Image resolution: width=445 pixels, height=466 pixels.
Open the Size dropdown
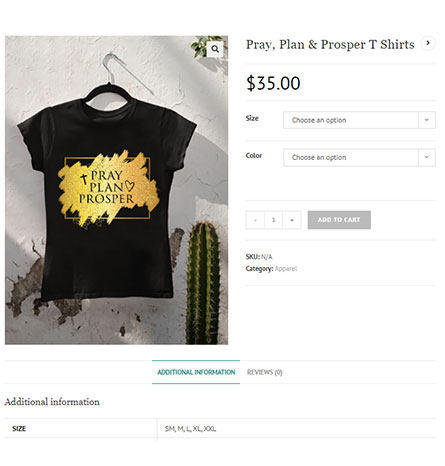[359, 120]
